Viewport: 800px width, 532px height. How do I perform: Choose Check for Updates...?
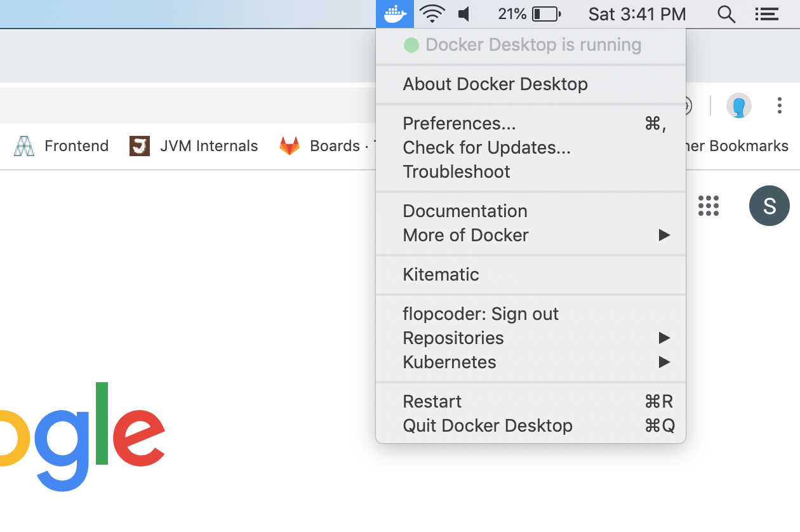click(x=486, y=147)
